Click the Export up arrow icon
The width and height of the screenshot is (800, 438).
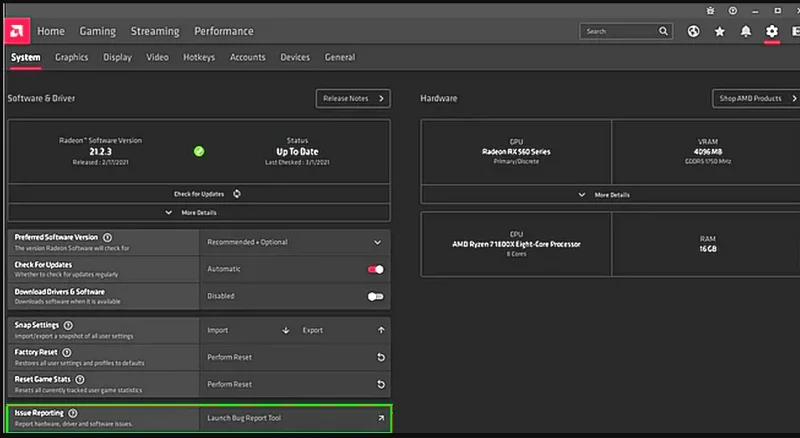point(381,330)
